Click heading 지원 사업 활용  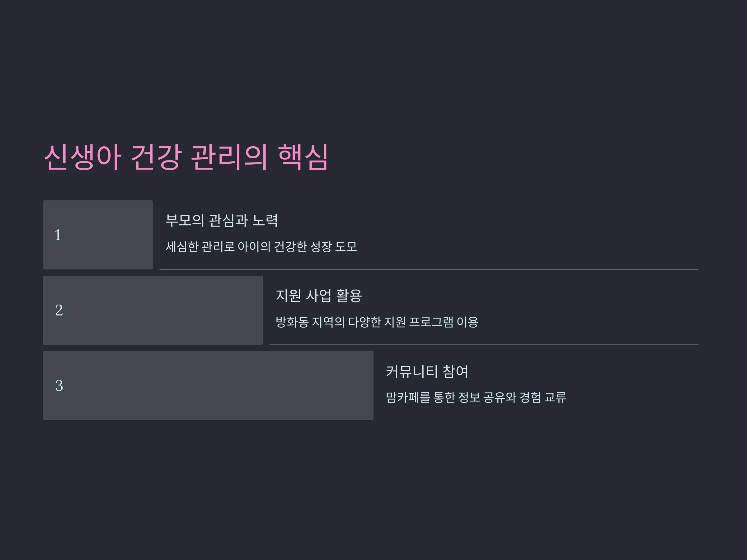point(319,296)
